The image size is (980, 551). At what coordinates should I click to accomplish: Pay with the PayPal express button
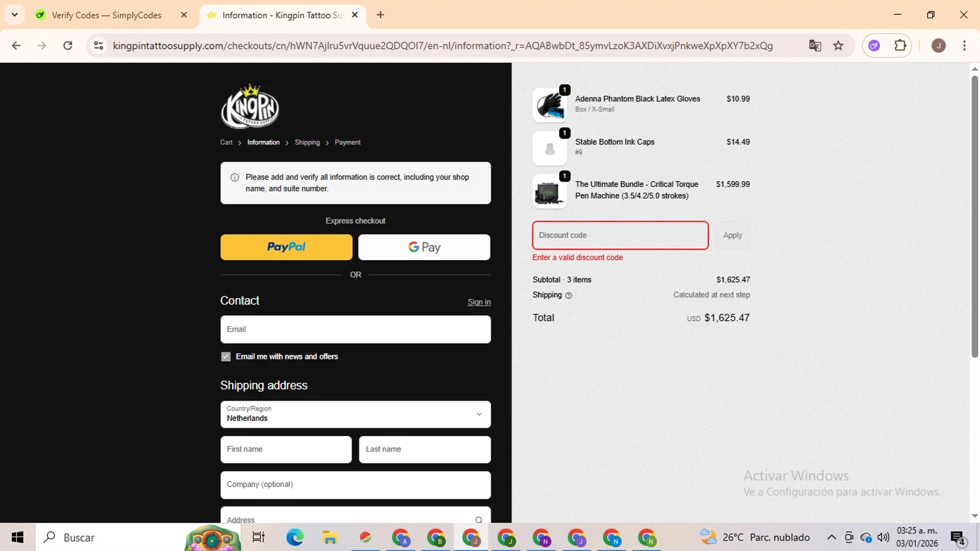(x=286, y=247)
